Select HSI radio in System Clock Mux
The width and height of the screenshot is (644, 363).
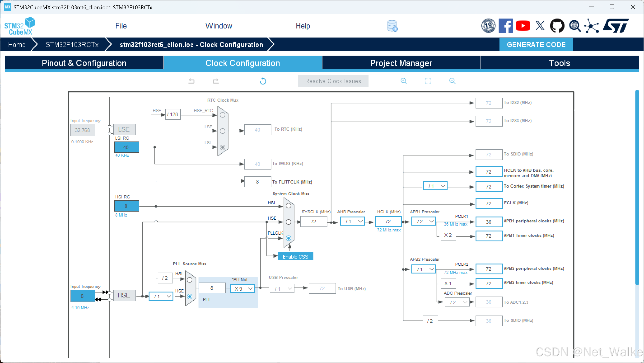[x=289, y=206]
